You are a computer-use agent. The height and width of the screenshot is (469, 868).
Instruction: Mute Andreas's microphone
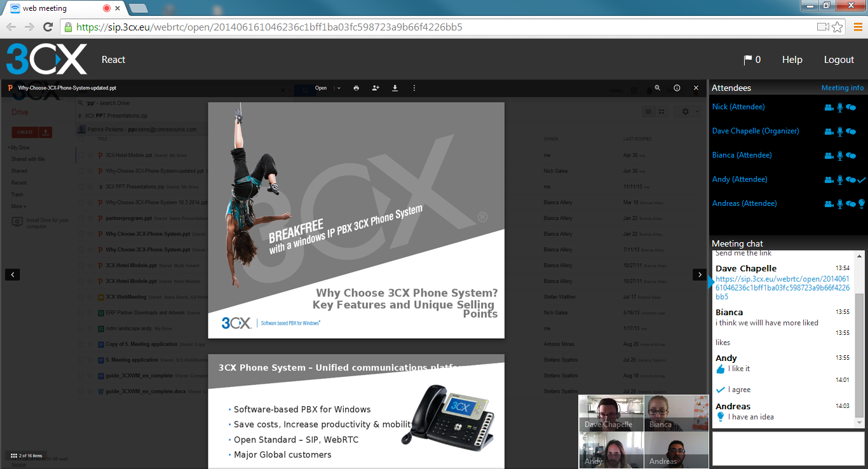tap(839, 204)
